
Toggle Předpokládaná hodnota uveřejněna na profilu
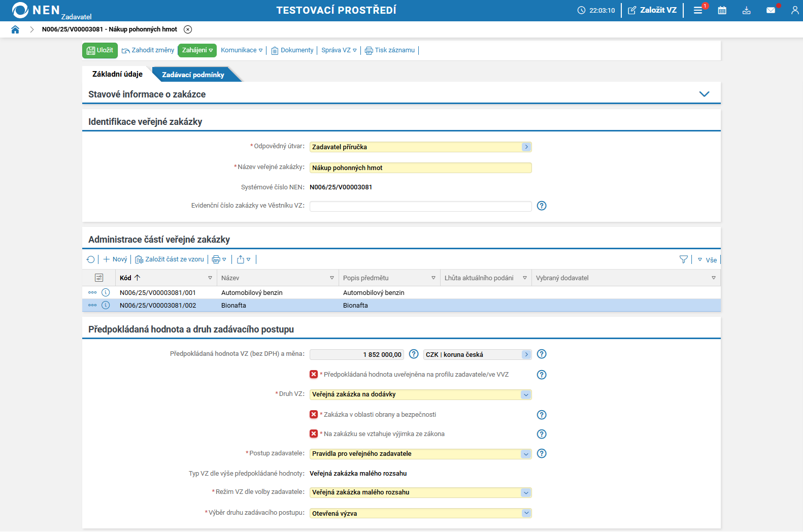[314, 374]
